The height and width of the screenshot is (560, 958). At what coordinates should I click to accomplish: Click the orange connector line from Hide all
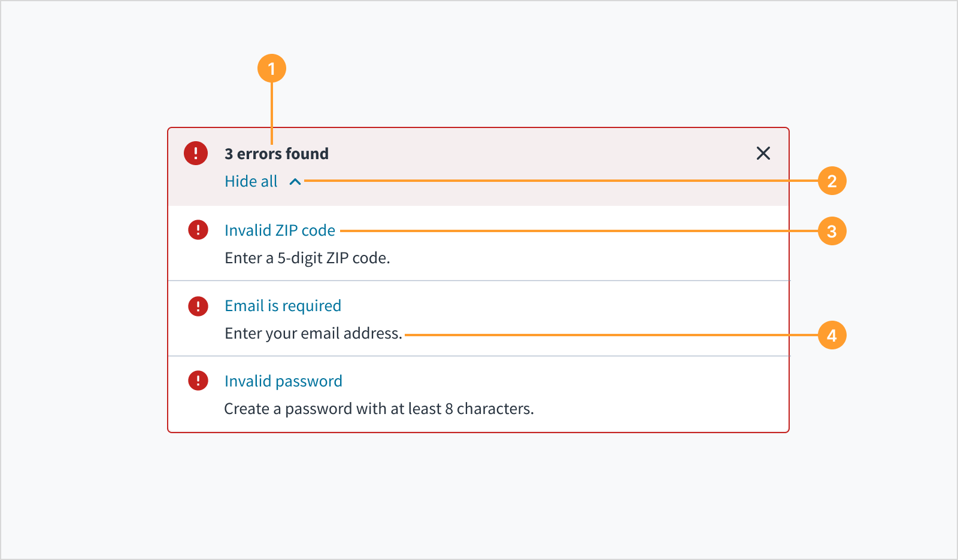pos(557,181)
